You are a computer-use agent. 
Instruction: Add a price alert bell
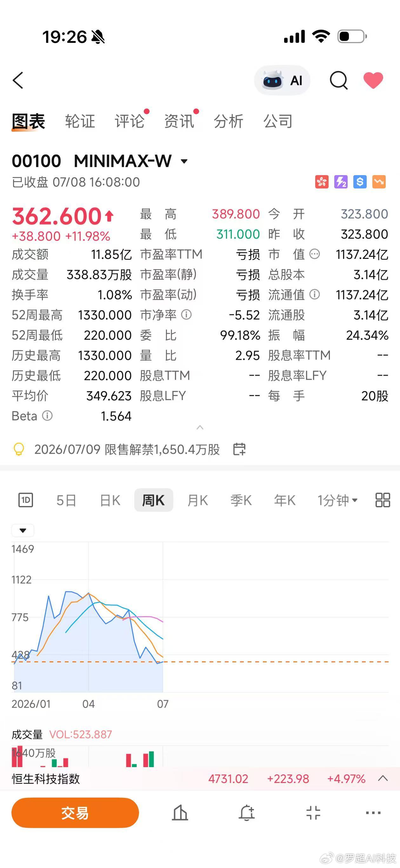pos(247,812)
